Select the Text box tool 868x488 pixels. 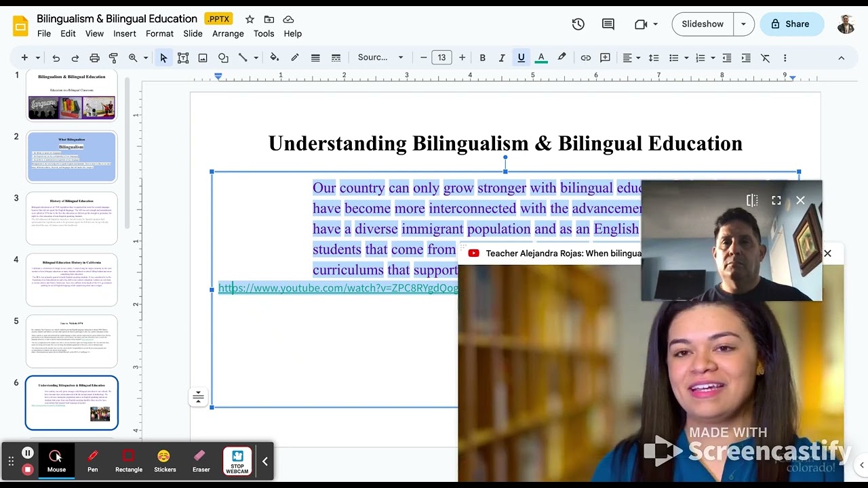[183, 58]
